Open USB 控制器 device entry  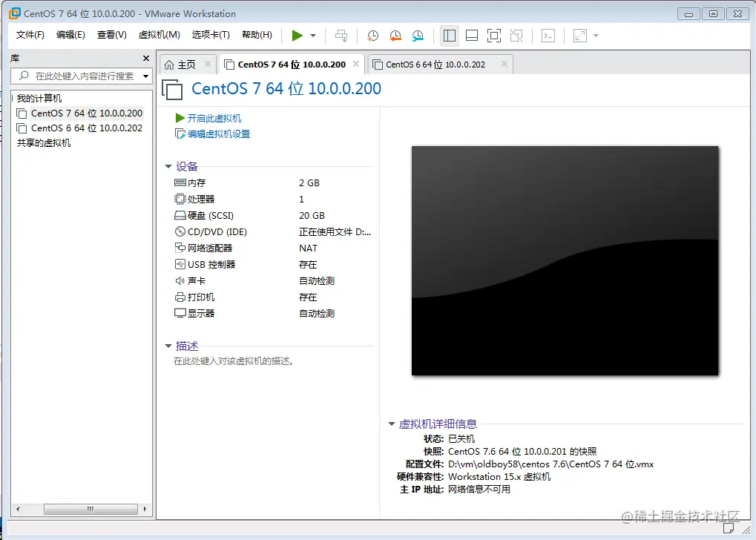(x=205, y=265)
